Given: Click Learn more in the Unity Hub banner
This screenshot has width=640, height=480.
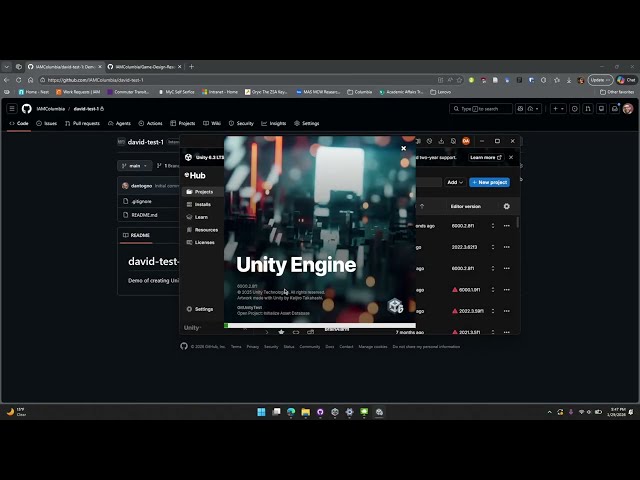Looking at the screenshot, I should coord(486,158).
